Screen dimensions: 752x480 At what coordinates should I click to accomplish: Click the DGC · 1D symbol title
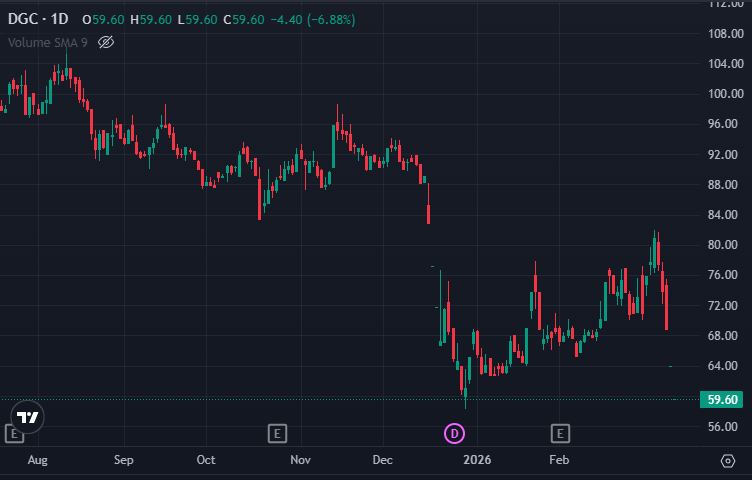pyautogui.click(x=39, y=20)
